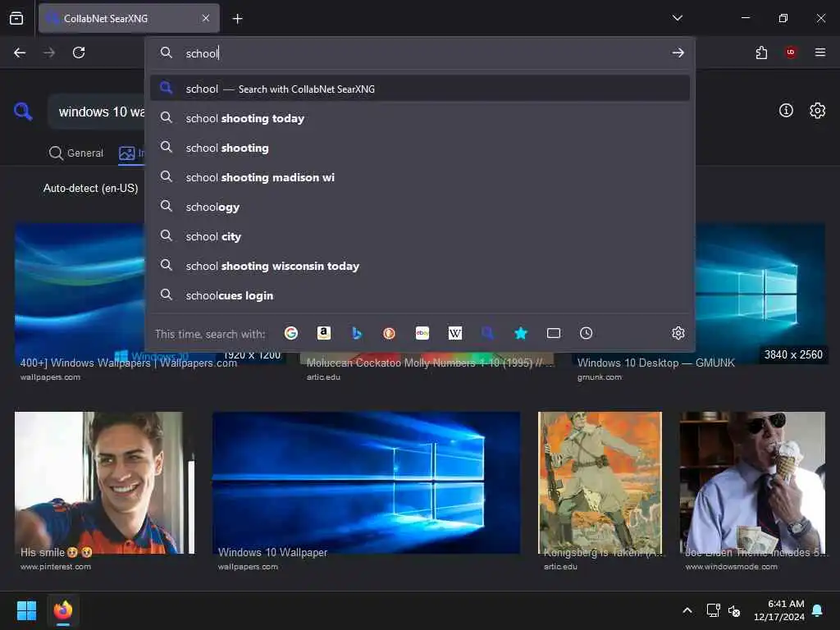Open the clock showing 6:41 AM
840x630 pixels.
point(779,610)
